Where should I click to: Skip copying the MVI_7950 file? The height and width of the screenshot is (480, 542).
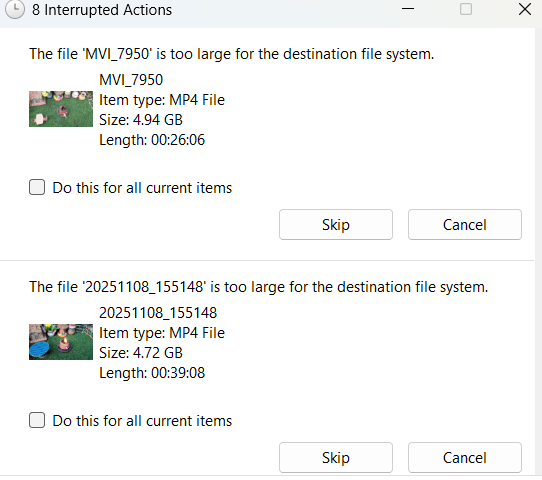(336, 225)
